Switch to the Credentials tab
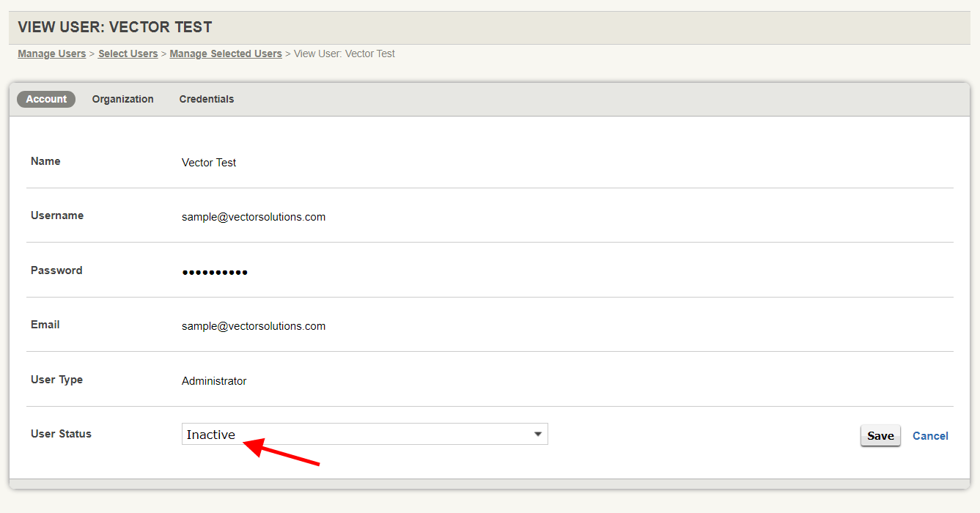Screen dimensions: 980x513 206,99
